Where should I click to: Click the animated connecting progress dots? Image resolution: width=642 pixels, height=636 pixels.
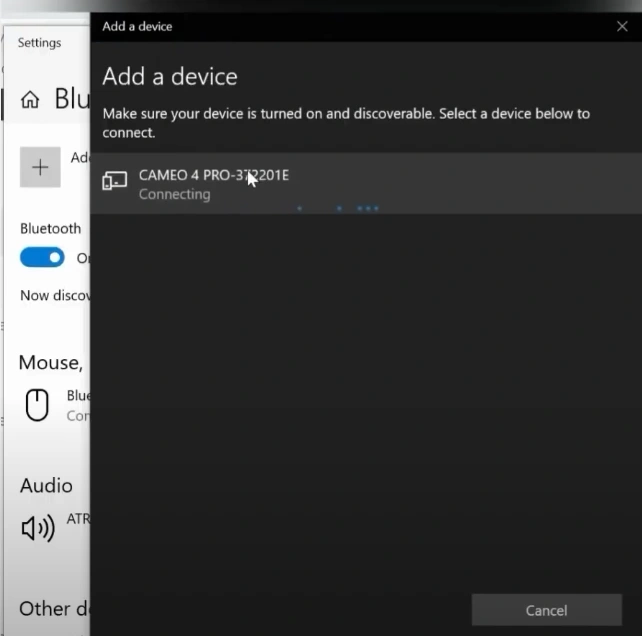coord(340,209)
